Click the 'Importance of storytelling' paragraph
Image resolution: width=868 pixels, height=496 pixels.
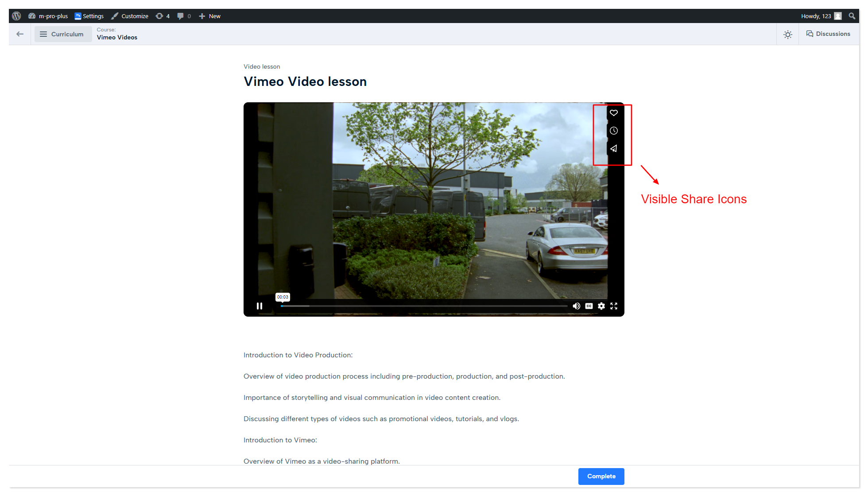click(372, 398)
